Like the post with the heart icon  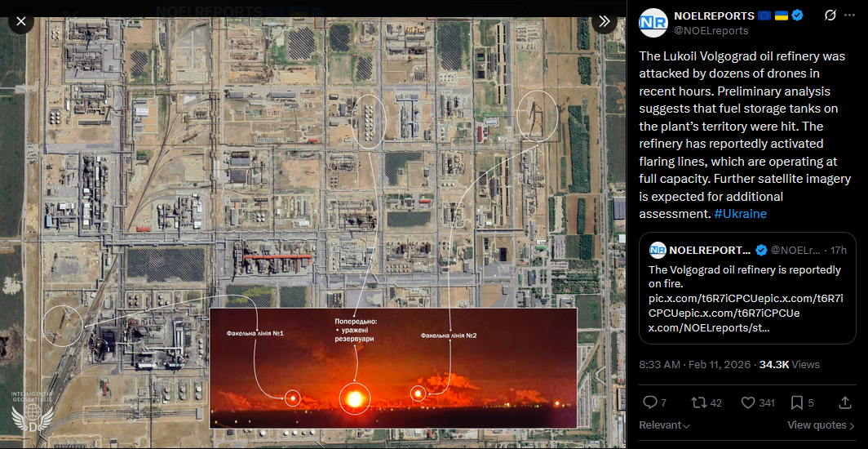[748, 402]
